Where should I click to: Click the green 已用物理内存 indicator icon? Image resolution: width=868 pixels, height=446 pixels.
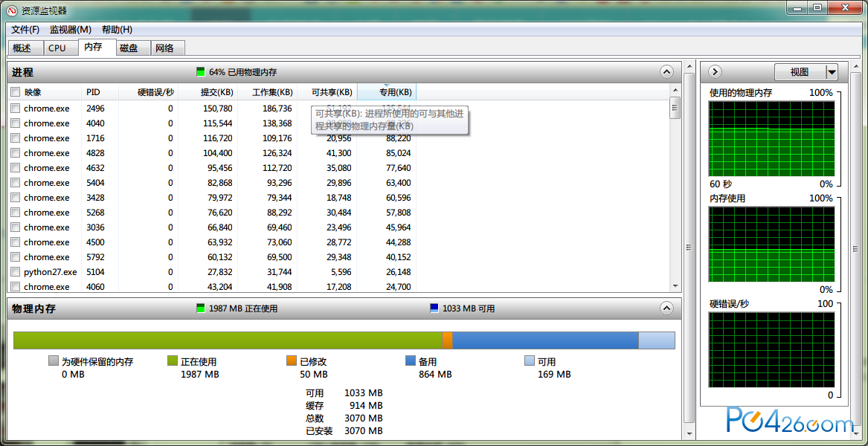click(x=200, y=72)
